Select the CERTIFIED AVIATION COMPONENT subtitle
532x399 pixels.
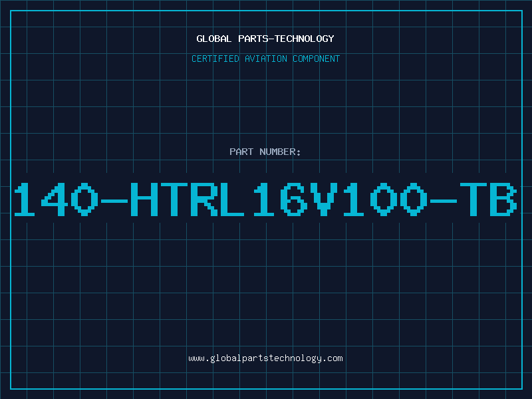265,59
